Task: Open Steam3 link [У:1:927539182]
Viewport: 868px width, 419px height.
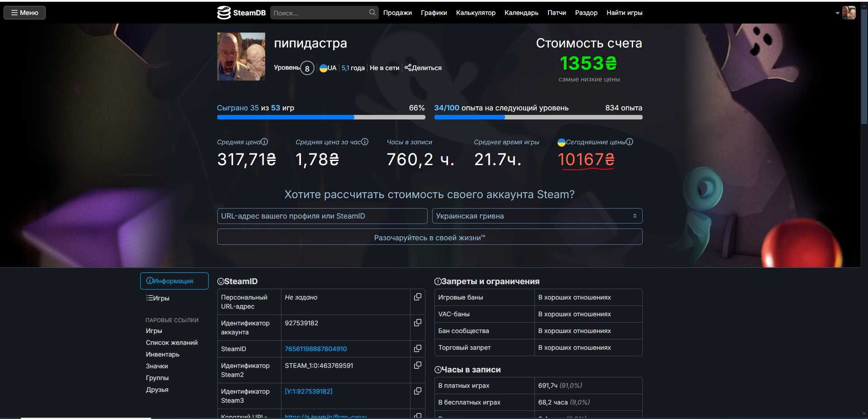Action: 309,391
